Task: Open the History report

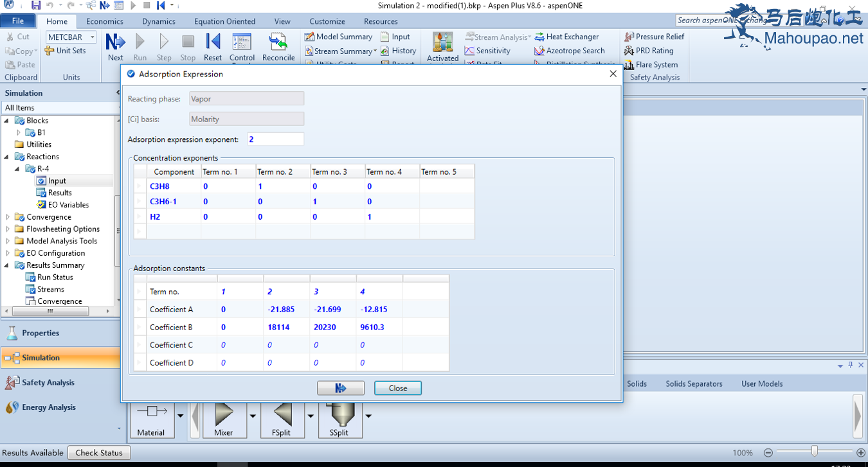Action: (x=398, y=51)
